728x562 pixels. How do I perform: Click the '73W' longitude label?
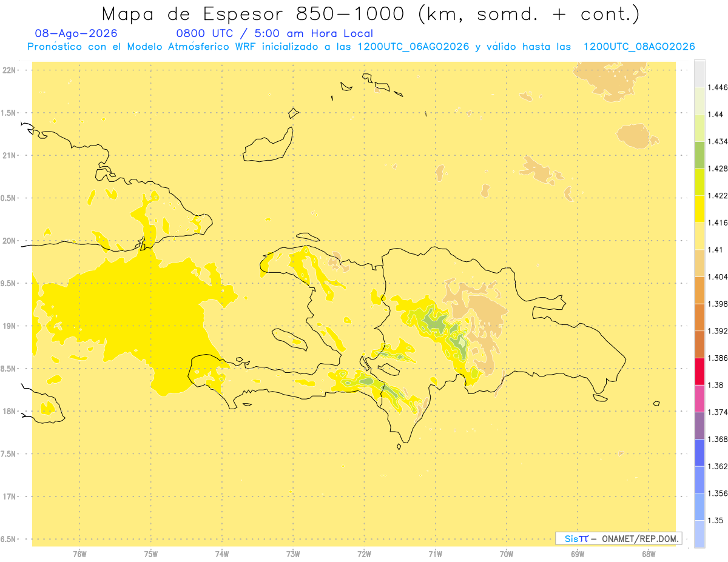[x=293, y=554]
